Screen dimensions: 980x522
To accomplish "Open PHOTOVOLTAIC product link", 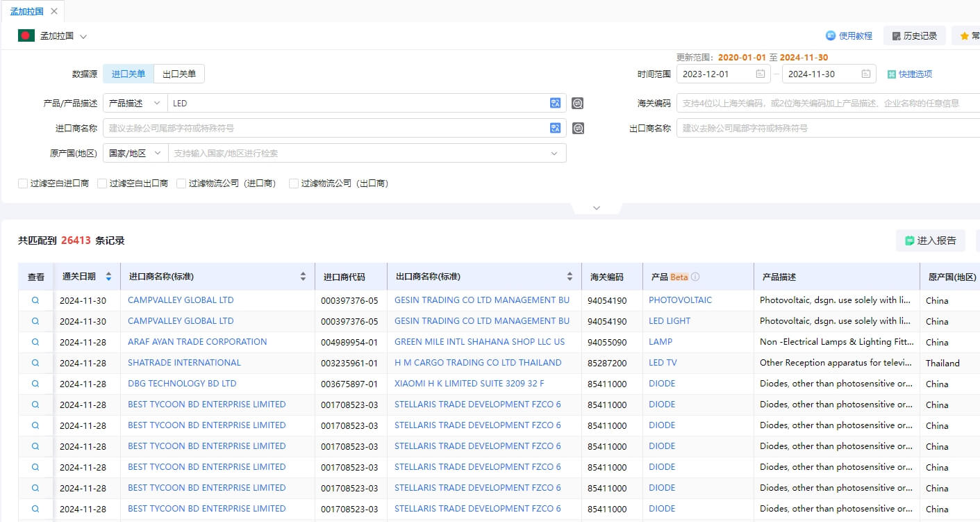I will point(680,300).
